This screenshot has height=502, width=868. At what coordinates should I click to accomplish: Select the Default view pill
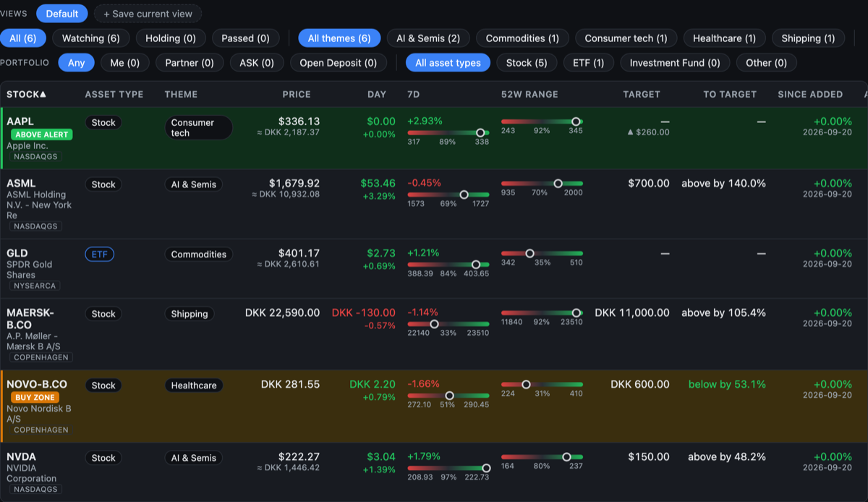coord(62,14)
